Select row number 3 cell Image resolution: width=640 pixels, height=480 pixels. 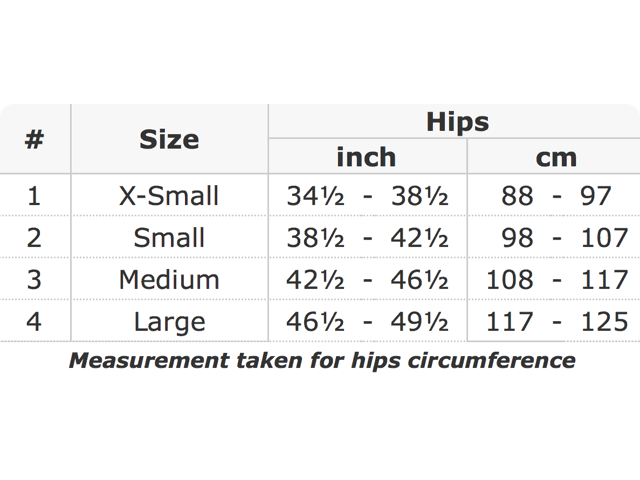34,279
